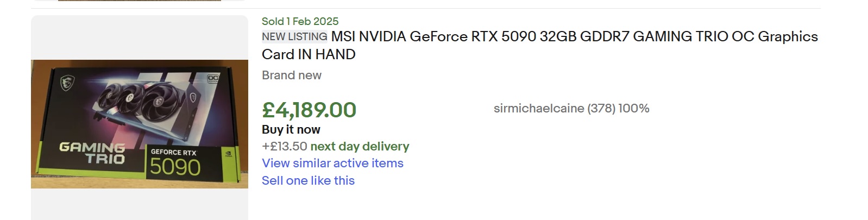Click the middle fan of the pictured card
This screenshot has width=868, height=220.
click(131, 98)
